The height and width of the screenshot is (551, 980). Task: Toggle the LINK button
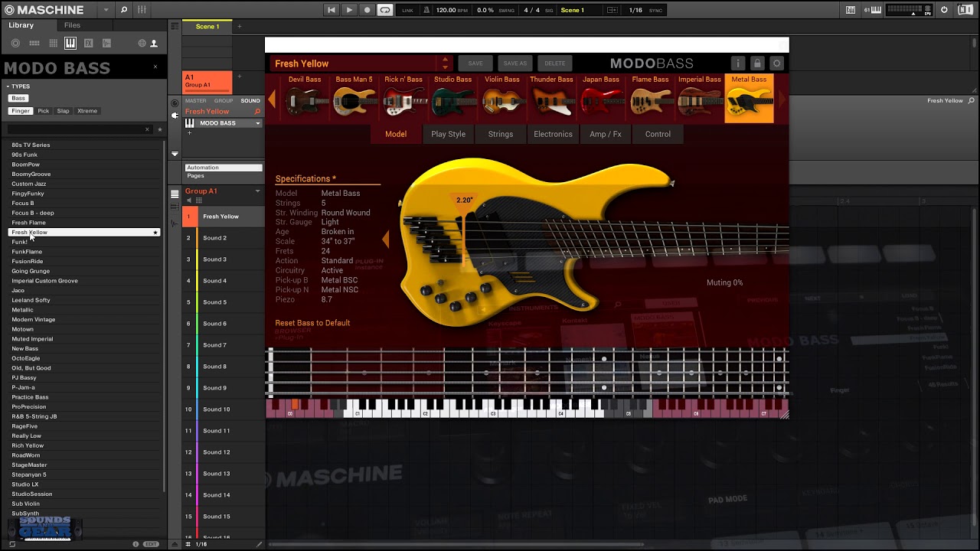[x=407, y=11]
